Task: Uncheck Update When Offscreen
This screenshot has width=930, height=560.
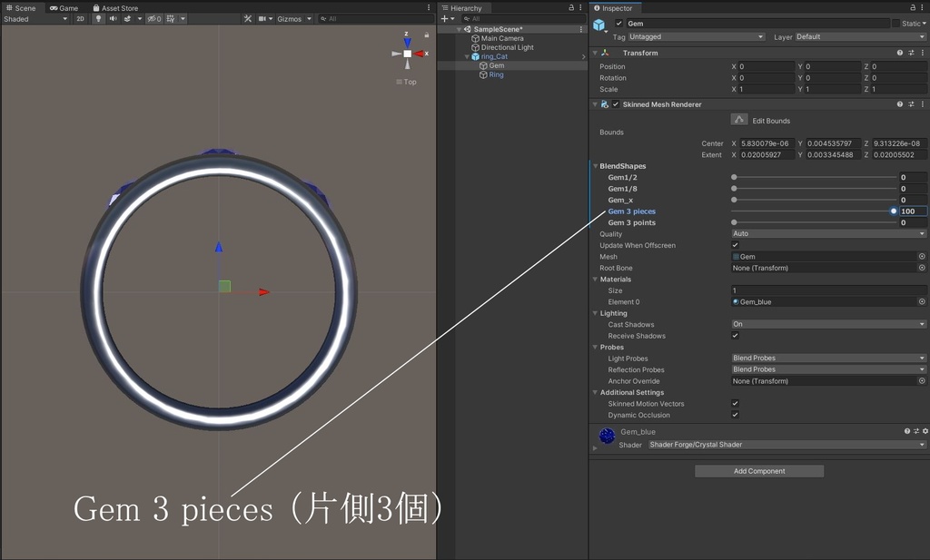Action: (735, 245)
